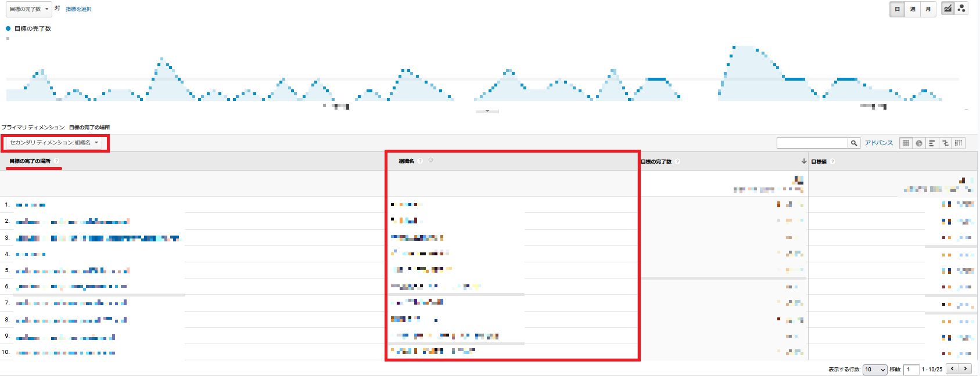Set graph interval to 日 (day)
Viewport: 980px width, 376px height.
pos(898,9)
